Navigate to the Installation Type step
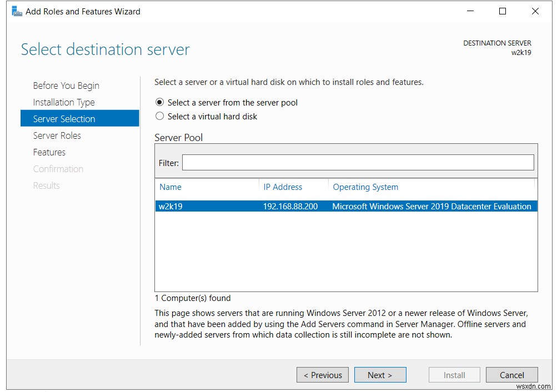The height and width of the screenshot is (392, 557). click(x=63, y=102)
